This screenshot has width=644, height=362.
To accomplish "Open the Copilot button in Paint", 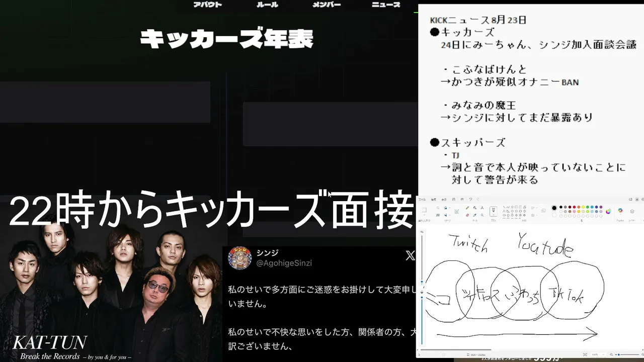I will [620, 211].
